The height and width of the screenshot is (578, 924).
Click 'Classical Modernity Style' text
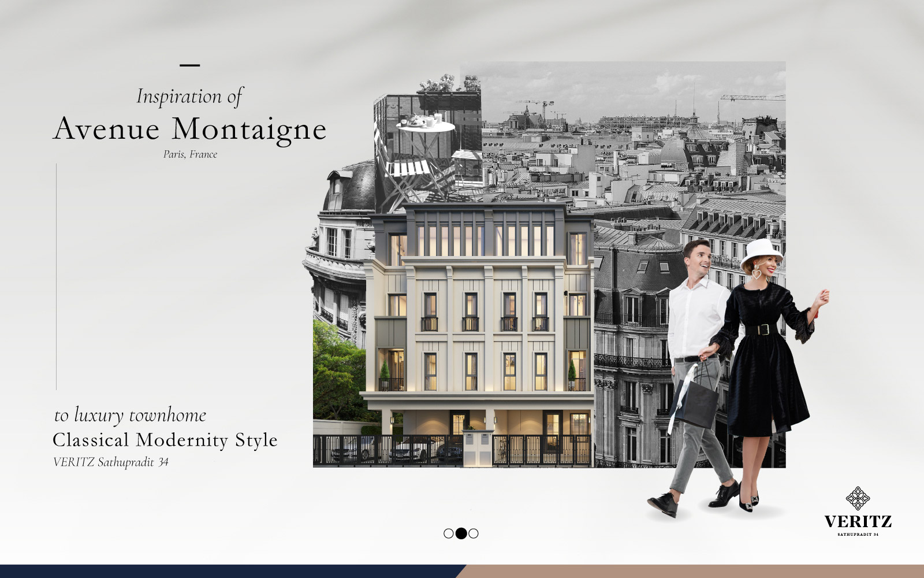coord(165,440)
